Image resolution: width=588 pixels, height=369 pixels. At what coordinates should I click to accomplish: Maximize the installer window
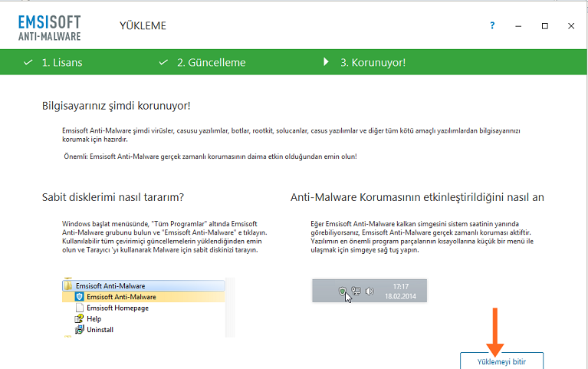(x=545, y=26)
